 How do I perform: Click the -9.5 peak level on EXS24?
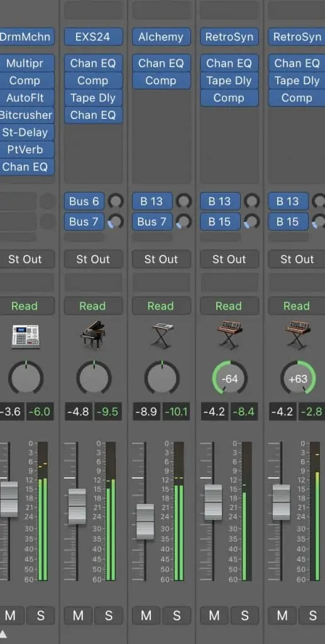pos(109,411)
